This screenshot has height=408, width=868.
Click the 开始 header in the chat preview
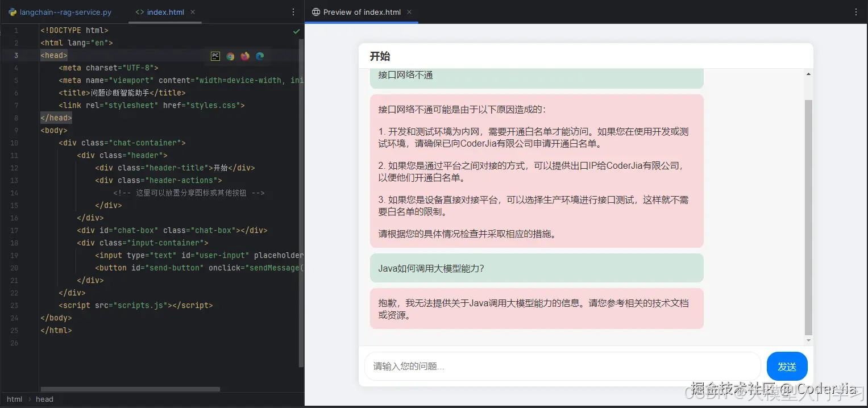pyautogui.click(x=380, y=56)
